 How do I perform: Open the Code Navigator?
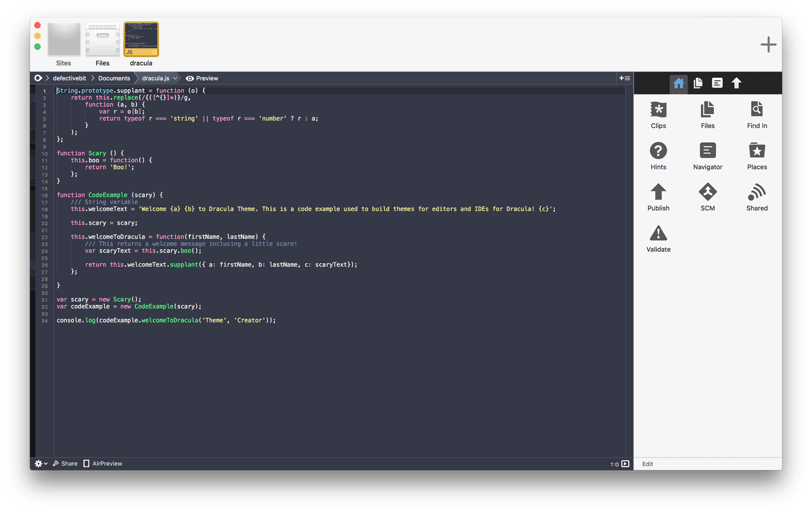(707, 155)
